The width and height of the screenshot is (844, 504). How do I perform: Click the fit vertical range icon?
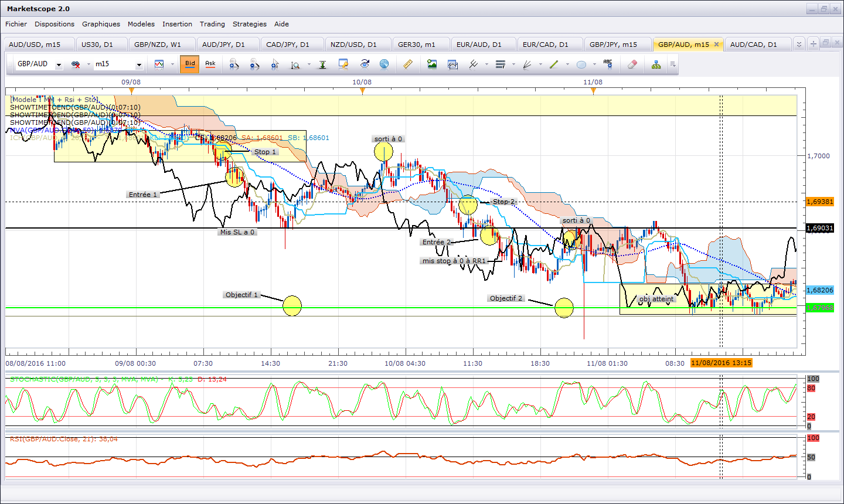pos(322,64)
